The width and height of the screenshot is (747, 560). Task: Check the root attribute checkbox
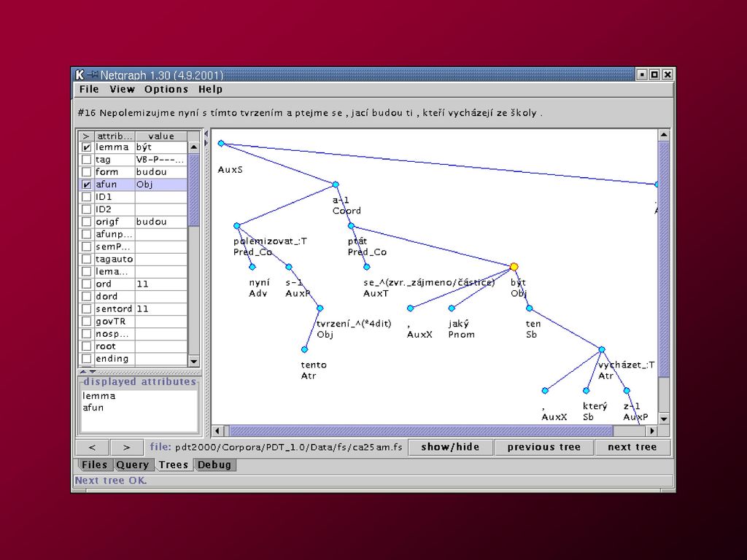[86, 346]
